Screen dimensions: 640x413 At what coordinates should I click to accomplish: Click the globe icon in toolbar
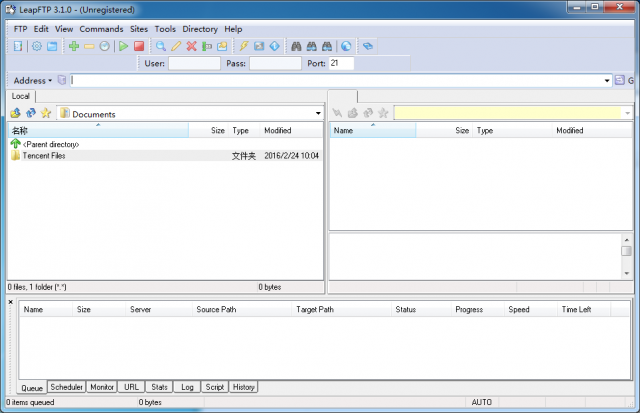(346, 46)
